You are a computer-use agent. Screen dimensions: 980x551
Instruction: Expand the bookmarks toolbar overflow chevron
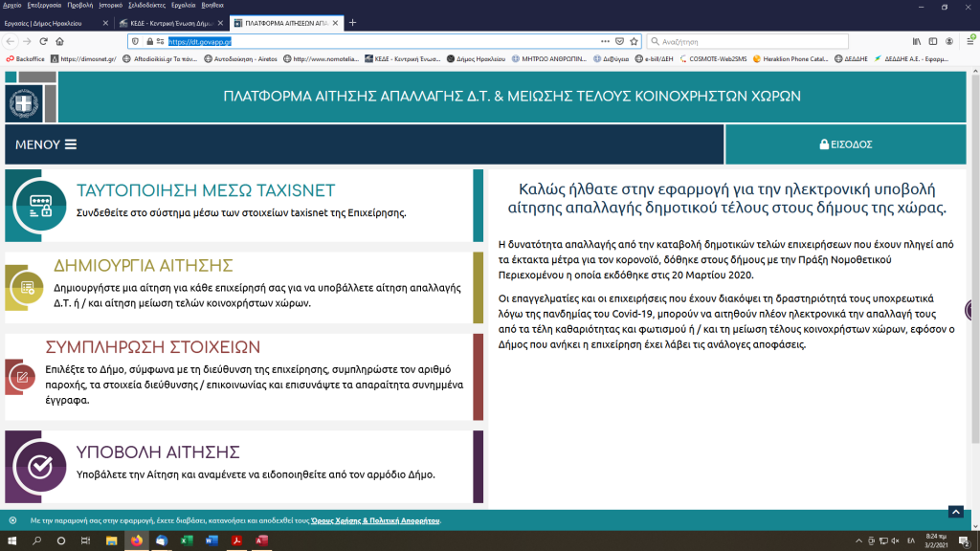pyautogui.click(x=969, y=58)
